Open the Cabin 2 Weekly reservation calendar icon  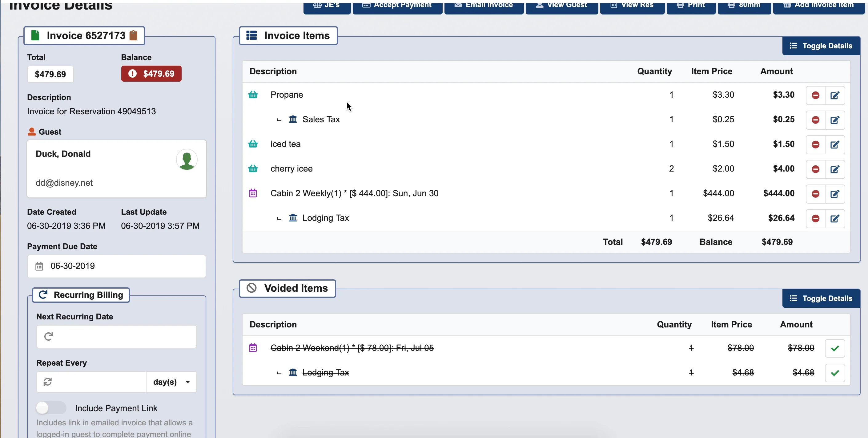click(253, 193)
